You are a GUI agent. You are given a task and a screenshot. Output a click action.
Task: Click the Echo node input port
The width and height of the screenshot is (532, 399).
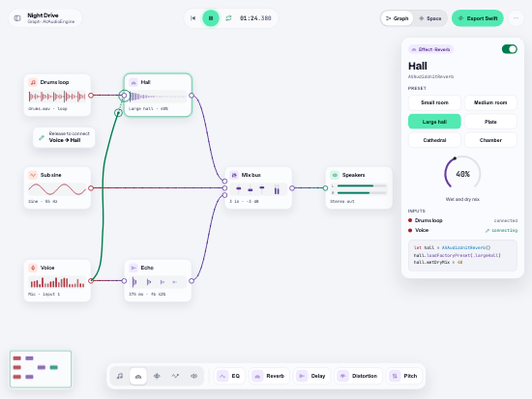point(124,281)
